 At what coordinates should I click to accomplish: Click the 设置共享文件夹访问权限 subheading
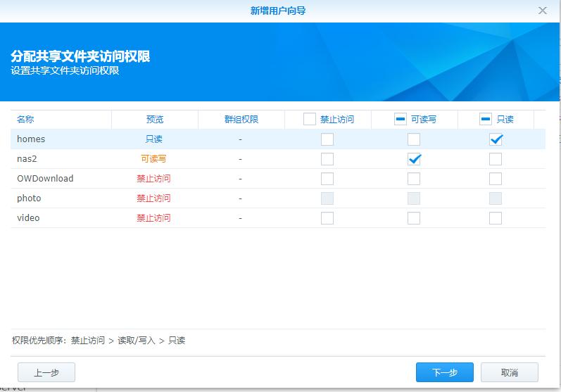click(x=65, y=70)
